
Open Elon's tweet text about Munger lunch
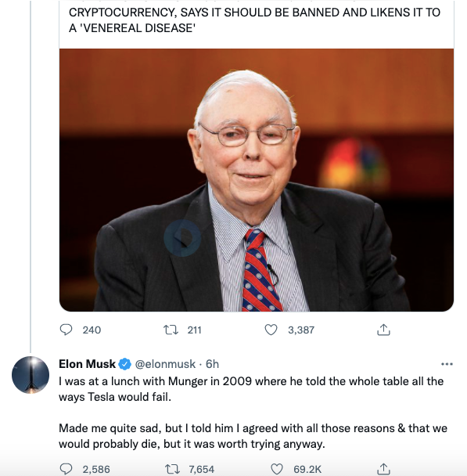click(253, 413)
